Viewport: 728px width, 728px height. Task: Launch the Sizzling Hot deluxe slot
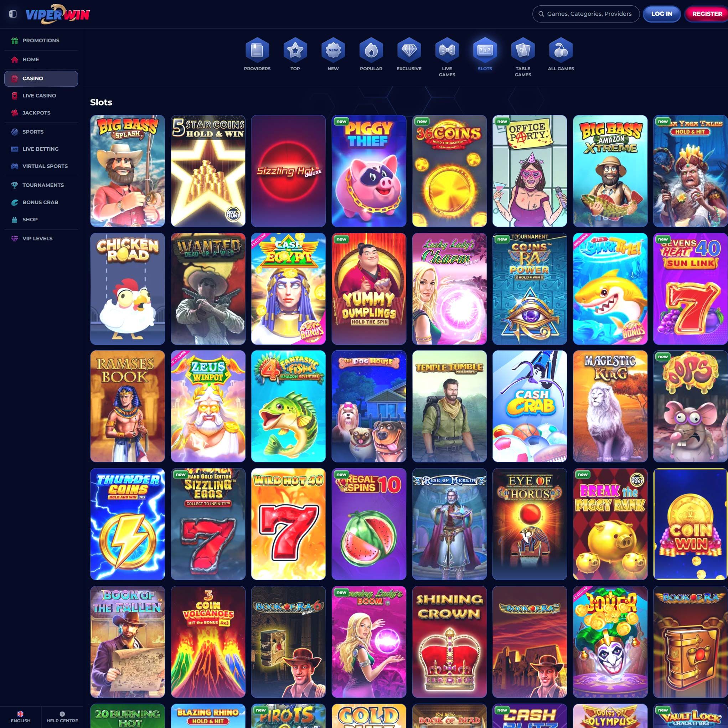tap(288, 171)
